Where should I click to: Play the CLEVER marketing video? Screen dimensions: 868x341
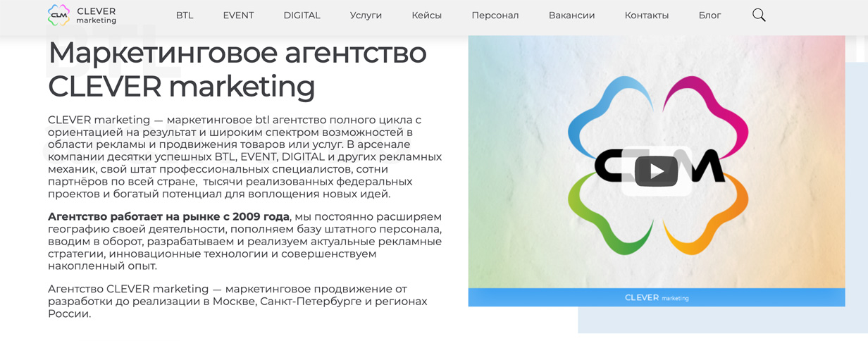[656, 171]
